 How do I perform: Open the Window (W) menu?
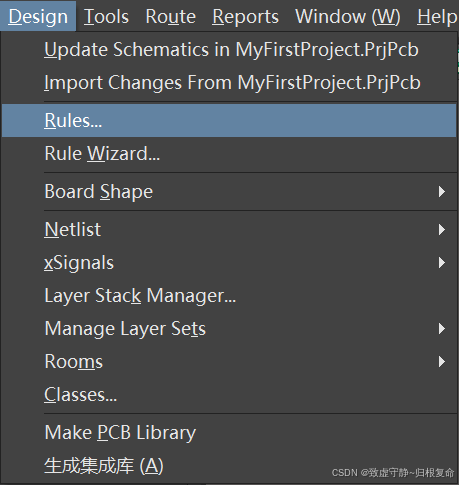[x=348, y=16]
